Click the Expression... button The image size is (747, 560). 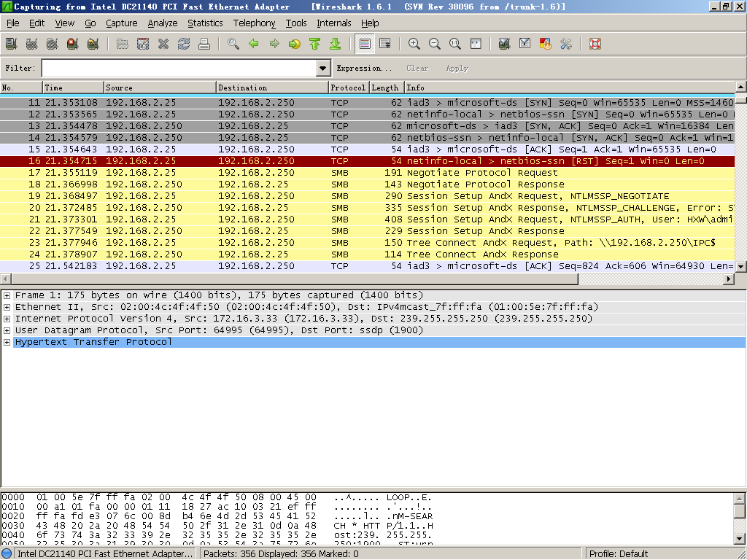coord(364,68)
